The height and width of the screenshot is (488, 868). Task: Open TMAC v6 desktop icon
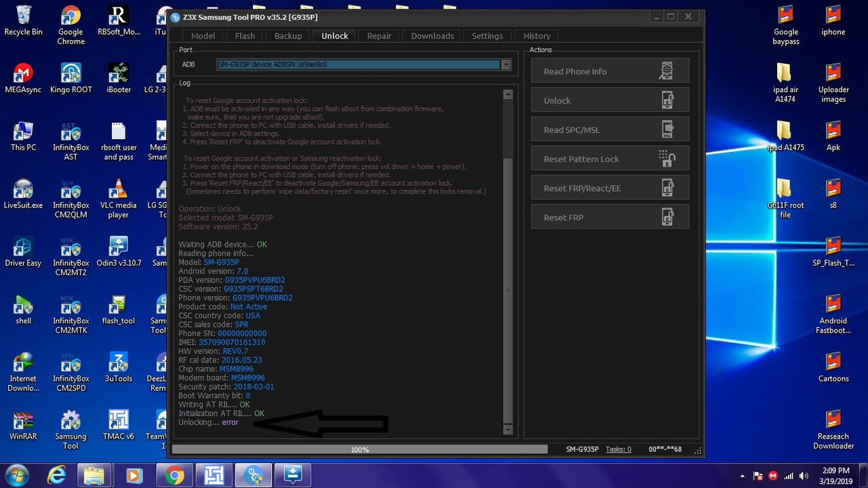pos(119,425)
